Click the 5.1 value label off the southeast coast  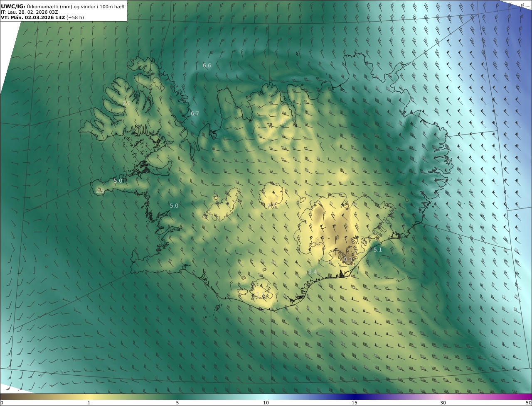click(377, 250)
